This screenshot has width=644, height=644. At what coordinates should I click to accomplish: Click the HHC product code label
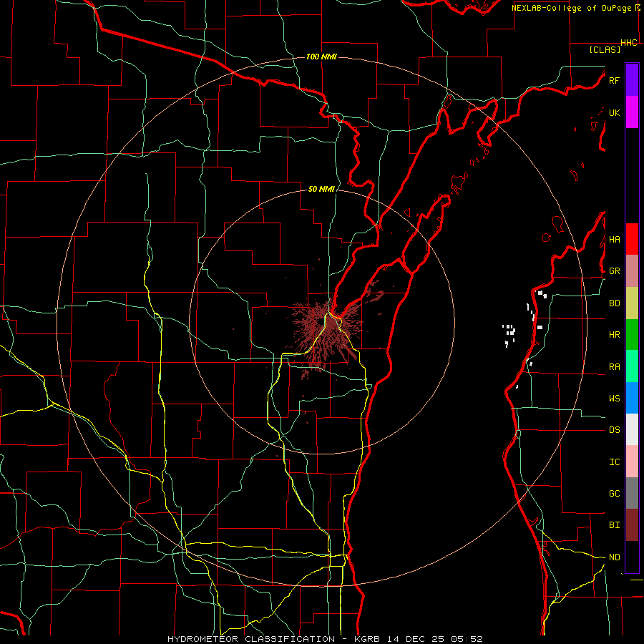click(x=628, y=43)
